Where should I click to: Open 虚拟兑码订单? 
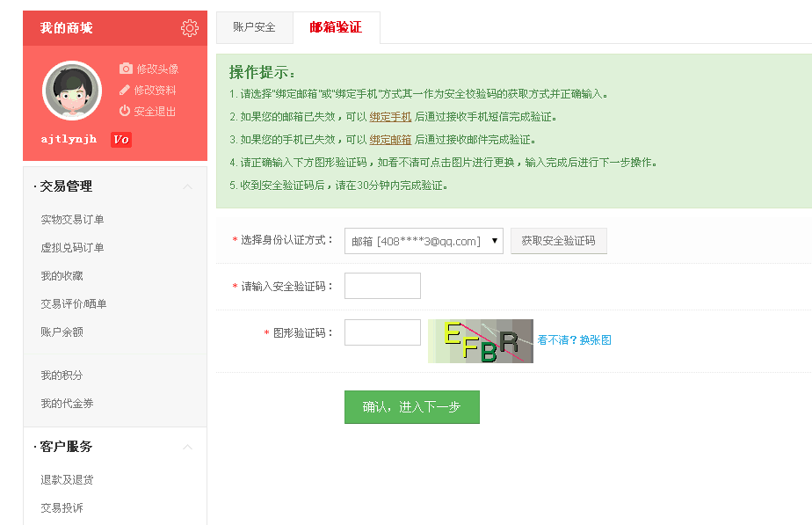tap(72, 247)
